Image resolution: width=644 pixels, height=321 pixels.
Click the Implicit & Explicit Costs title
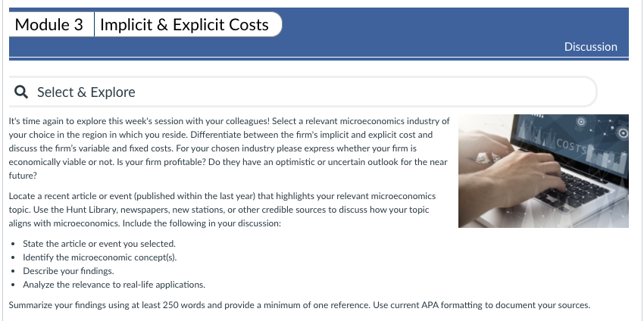(x=184, y=25)
